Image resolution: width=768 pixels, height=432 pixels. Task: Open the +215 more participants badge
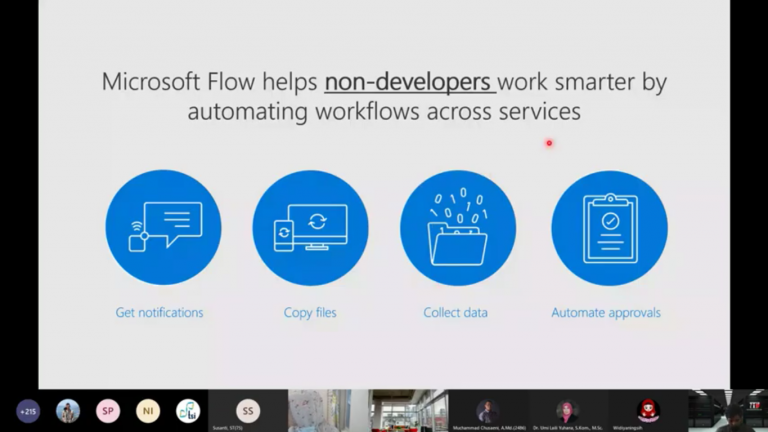point(28,411)
